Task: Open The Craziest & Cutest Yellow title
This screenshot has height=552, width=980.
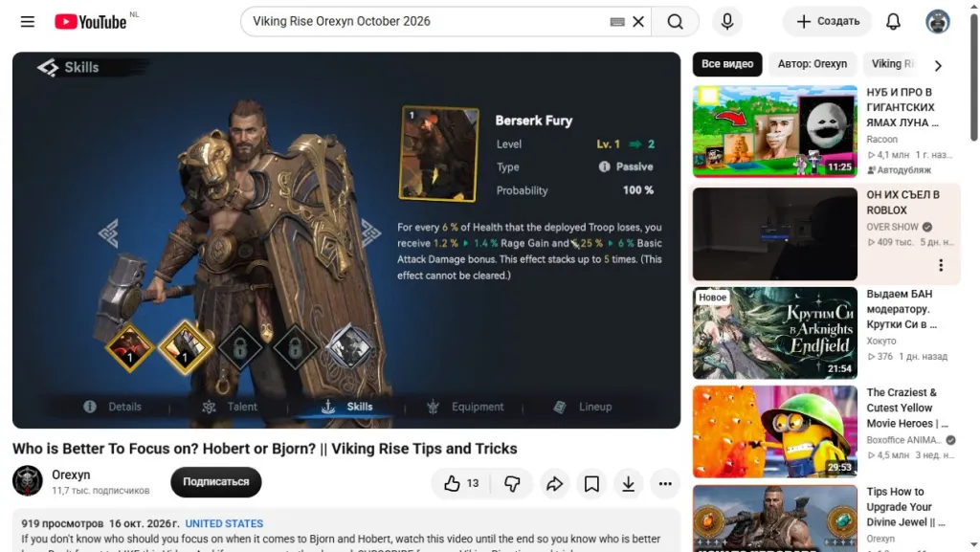Action: tap(907, 408)
